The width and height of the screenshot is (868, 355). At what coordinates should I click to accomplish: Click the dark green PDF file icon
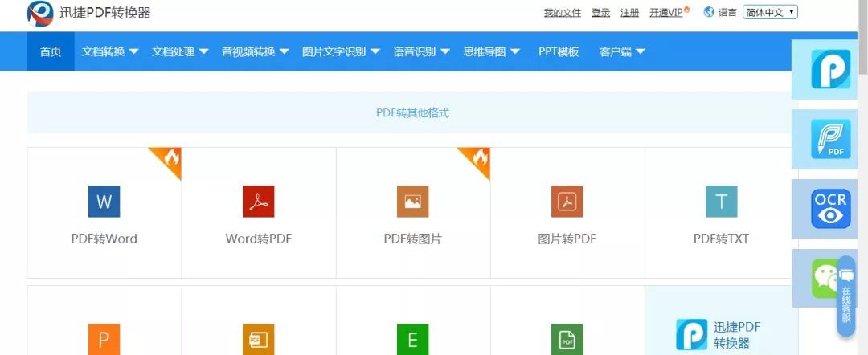[x=567, y=339]
